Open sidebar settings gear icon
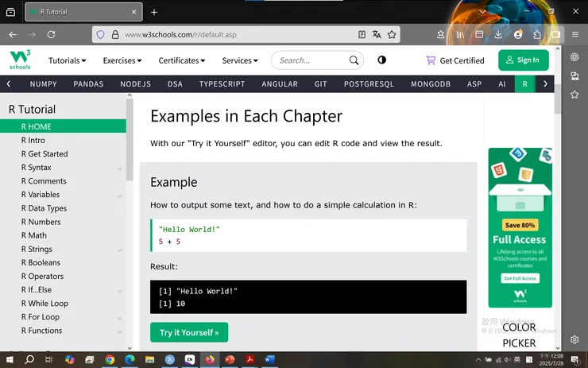 [x=574, y=339]
